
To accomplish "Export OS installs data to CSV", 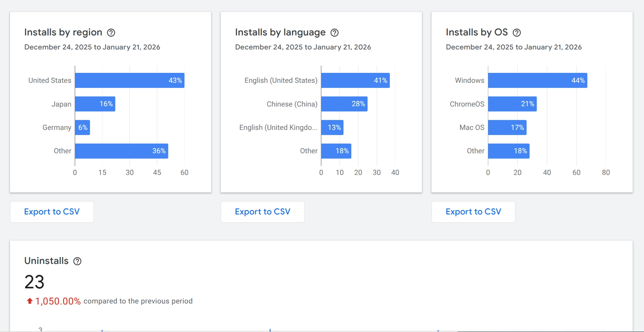I will (473, 212).
